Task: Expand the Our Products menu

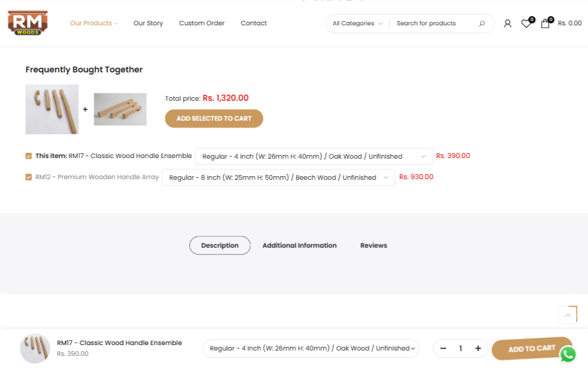Action: 93,23
